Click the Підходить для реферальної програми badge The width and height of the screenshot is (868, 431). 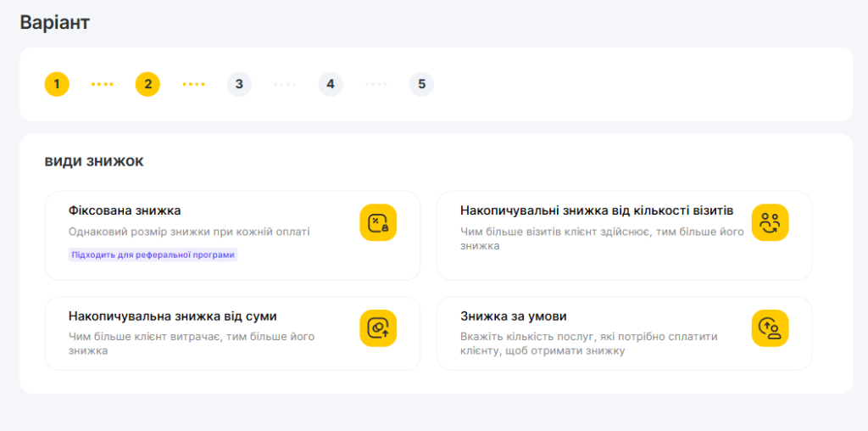pos(153,255)
